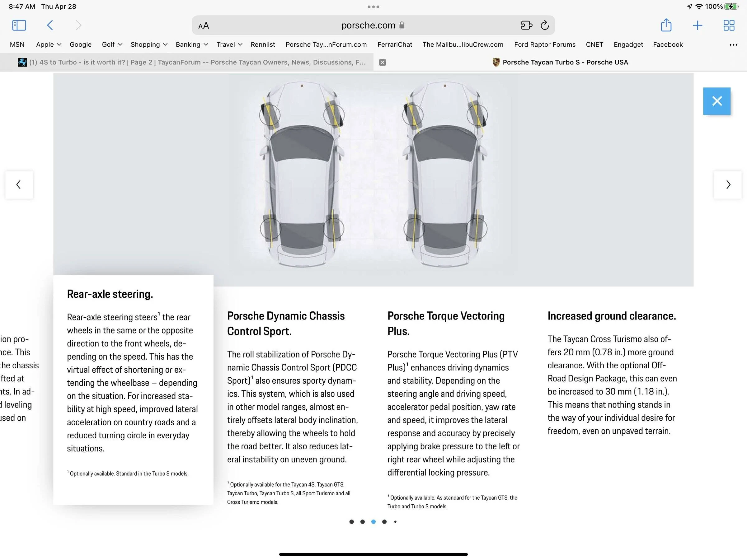This screenshot has width=747, height=560.
Task: Go to the previous carousel slide
Action: [19, 184]
